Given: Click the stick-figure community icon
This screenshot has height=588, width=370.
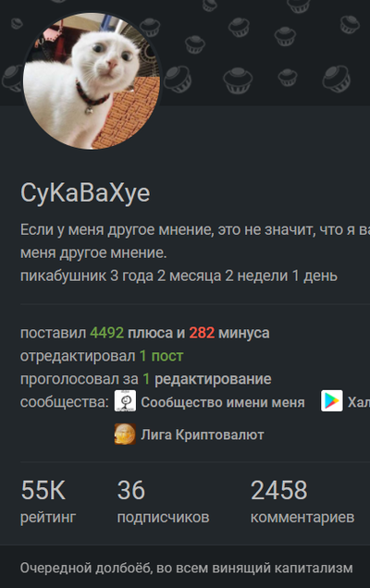Looking at the screenshot, I should coord(125,401).
